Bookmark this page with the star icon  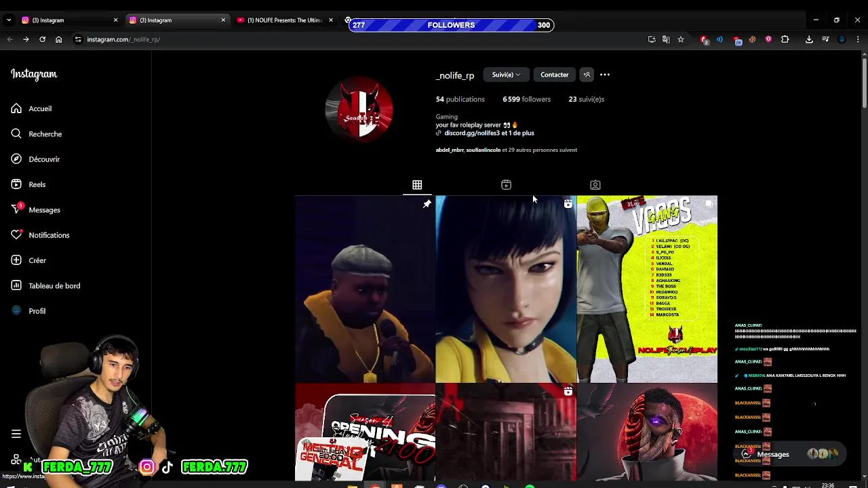tap(681, 39)
